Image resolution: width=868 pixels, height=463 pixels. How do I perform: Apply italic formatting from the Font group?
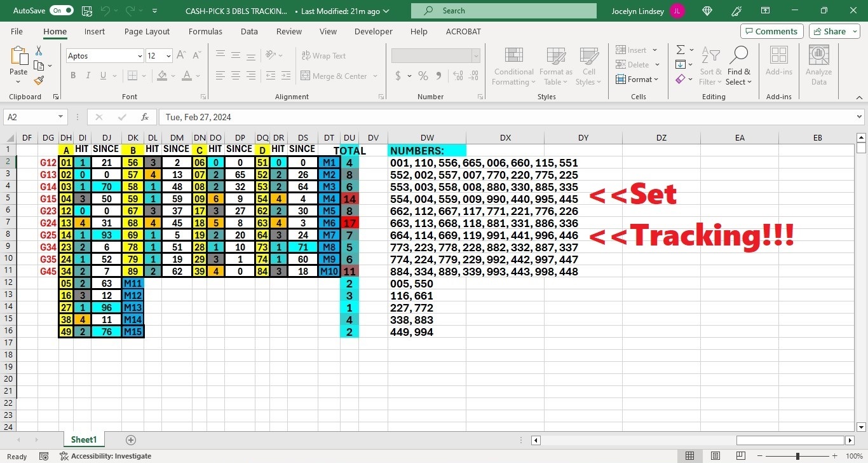88,75
